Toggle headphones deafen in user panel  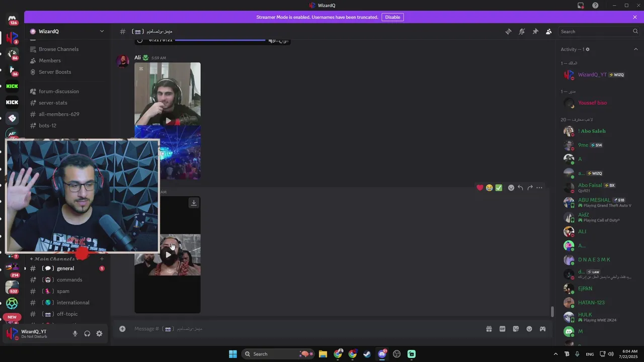87,333
